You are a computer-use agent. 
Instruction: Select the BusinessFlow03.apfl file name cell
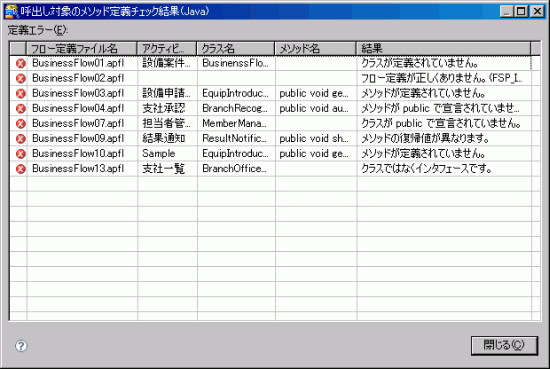click(x=82, y=94)
